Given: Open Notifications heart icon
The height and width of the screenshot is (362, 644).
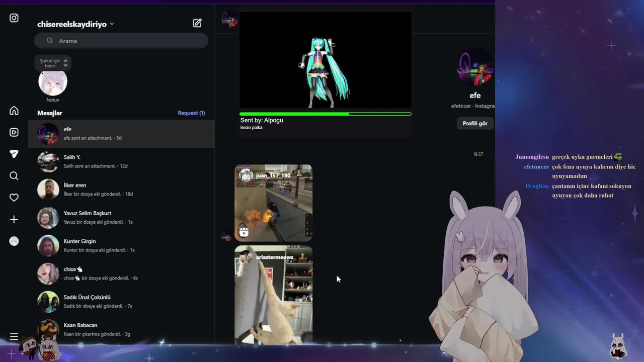Looking at the screenshot, I should point(14,198).
